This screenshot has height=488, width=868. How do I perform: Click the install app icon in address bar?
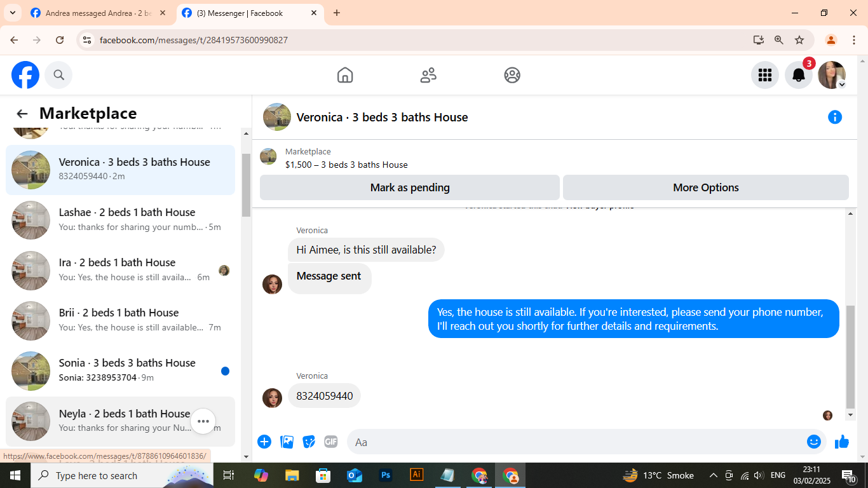tap(759, 40)
